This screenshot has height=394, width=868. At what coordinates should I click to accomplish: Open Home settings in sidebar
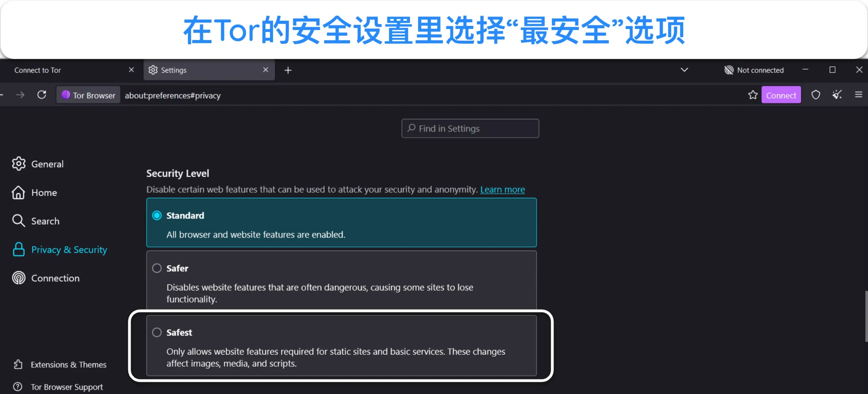point(34,192)
